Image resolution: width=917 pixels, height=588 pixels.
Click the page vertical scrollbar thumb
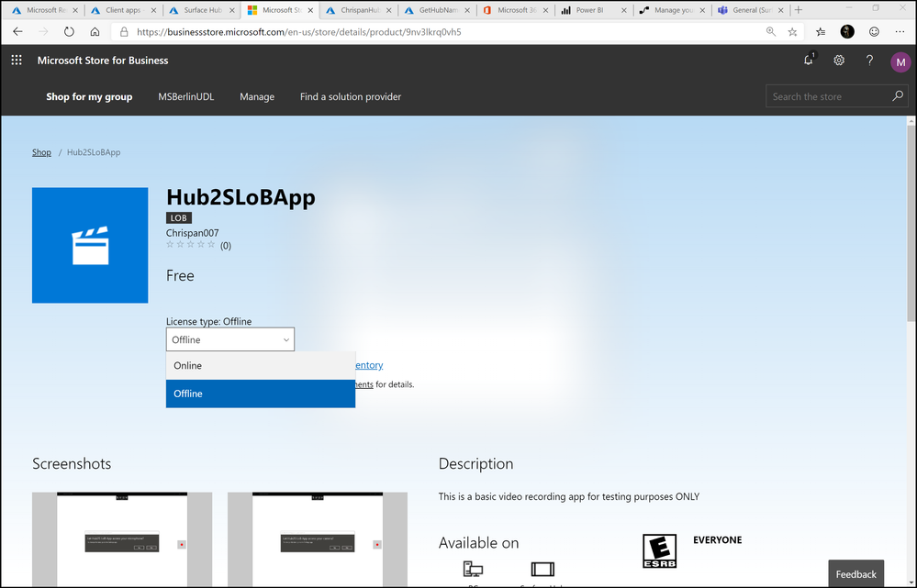click(x=911, y=223)
